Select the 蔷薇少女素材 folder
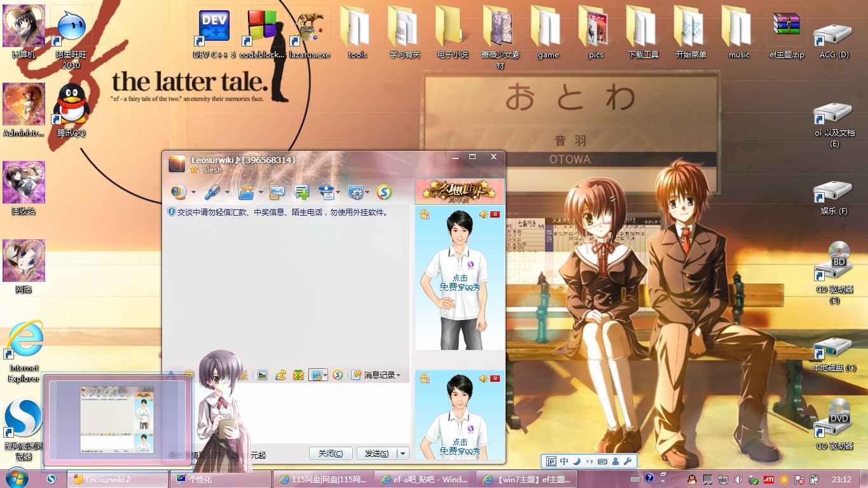 coord(500,38)
